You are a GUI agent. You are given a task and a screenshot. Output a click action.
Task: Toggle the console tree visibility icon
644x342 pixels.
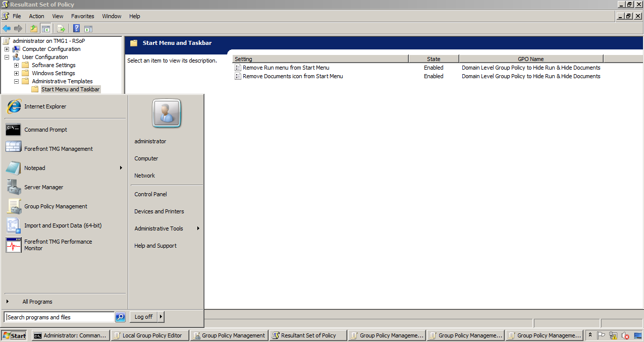click(x=45, y=28)
